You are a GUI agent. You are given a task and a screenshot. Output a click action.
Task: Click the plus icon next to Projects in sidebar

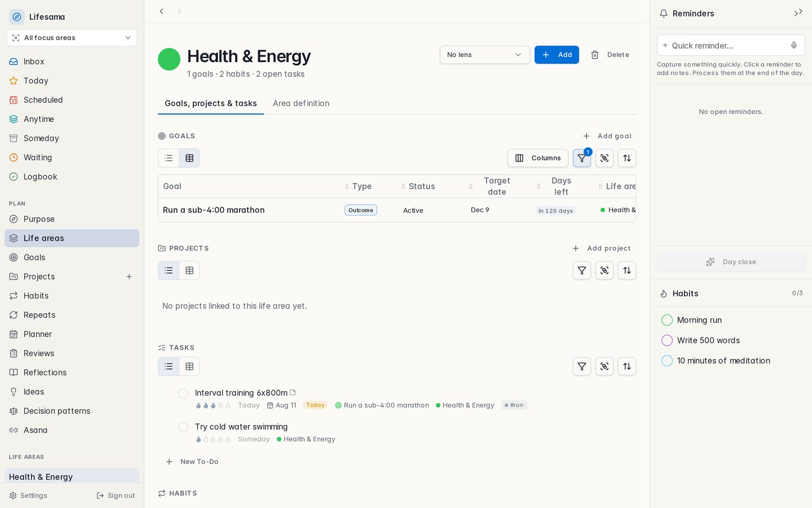(x=129, y=277)
